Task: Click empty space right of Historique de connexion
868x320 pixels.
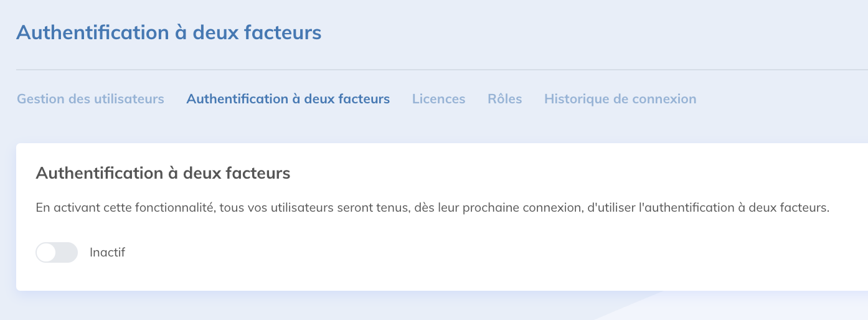Action: click(778, 99)
